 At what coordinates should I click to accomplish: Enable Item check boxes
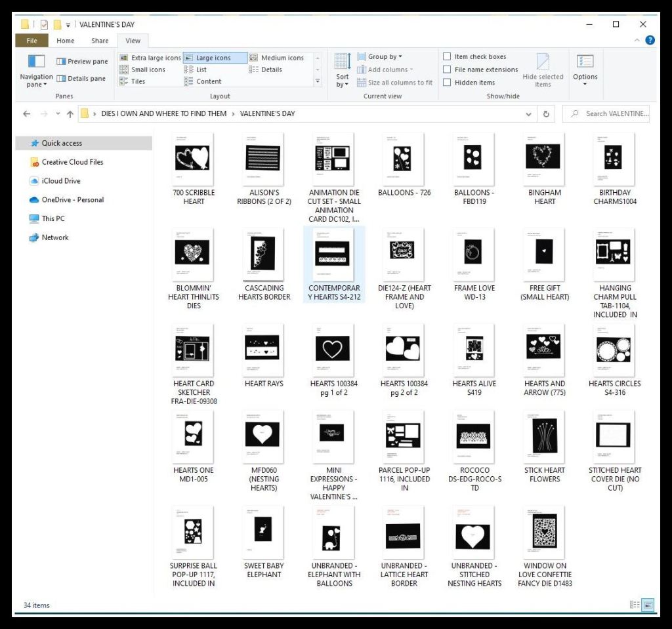click(x=447, y=57)
